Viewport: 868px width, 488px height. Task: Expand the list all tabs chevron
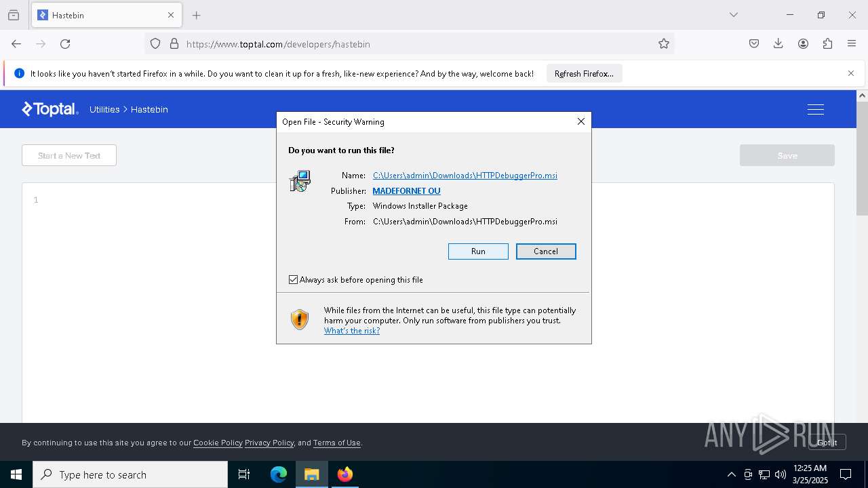click(734, 15)
